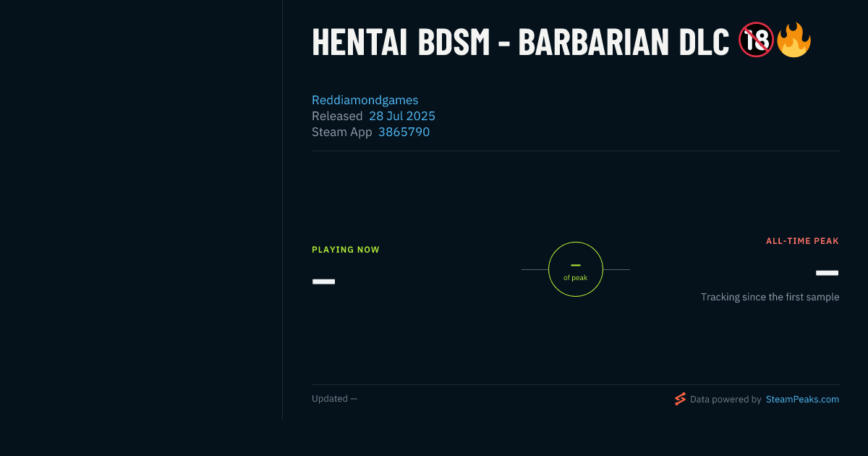Open Steam App ID 3865790 link
Image resolution: width=868 pixels, height=456 pixels.
[404, 132]
